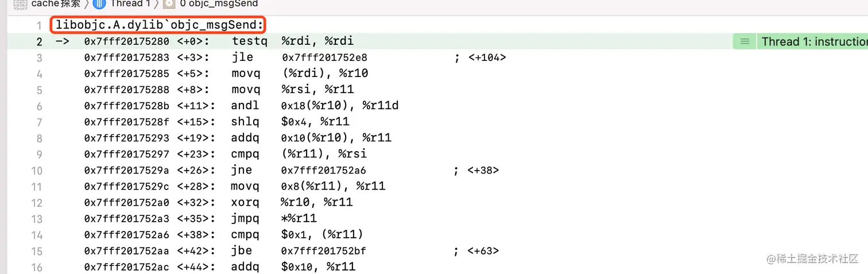This screenshot has height=274, width=868.
Task: Open the 0 objc_msgSend frame breadcrumb
Action: tap(219, 4)
